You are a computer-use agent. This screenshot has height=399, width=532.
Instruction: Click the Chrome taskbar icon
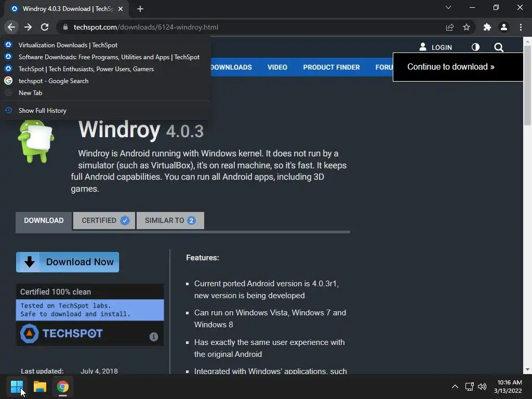pyautogui.click(x=63, y=387)
